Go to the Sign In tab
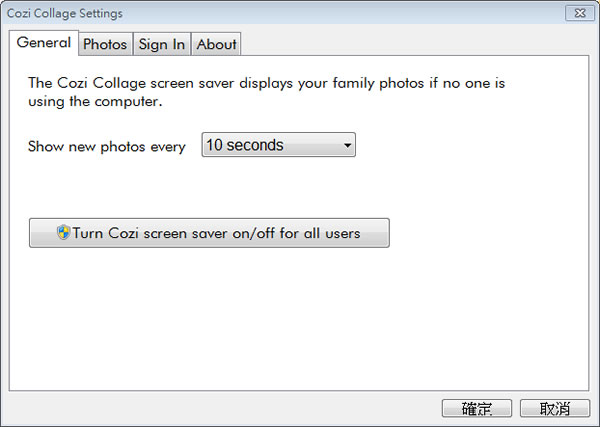Screen dimensions: 600x427 tap(161, 44)
